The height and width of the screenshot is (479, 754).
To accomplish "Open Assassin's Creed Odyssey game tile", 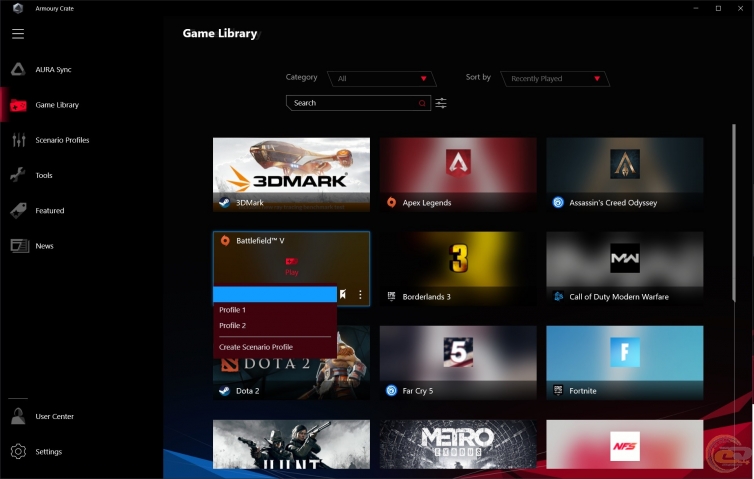I will 625,174.
